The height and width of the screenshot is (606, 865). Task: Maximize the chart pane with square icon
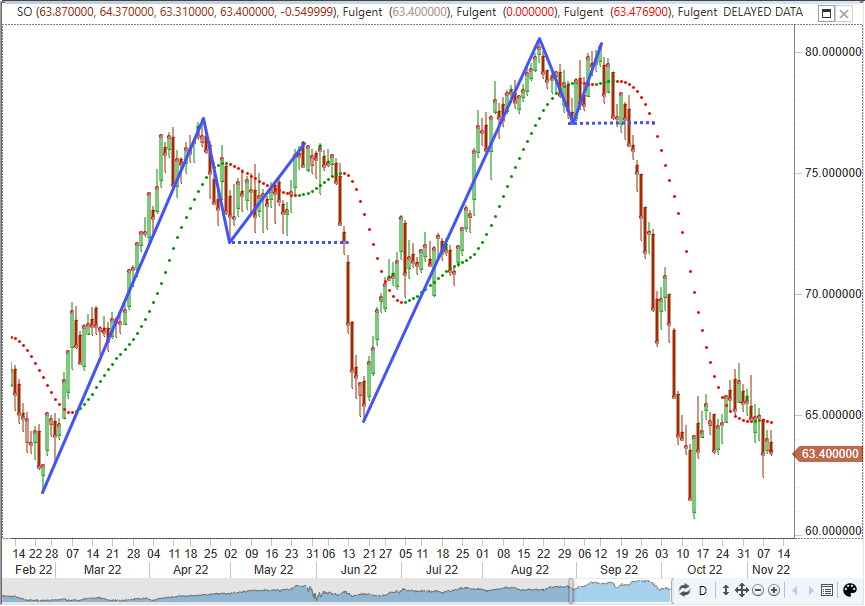pyautogui.click(x=826, y=14)
